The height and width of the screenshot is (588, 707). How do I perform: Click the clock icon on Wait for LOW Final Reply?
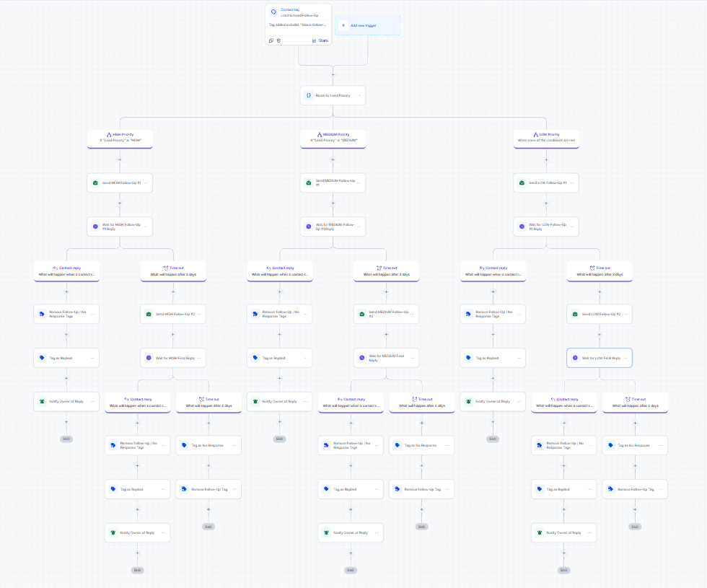(x=575, y=358)
